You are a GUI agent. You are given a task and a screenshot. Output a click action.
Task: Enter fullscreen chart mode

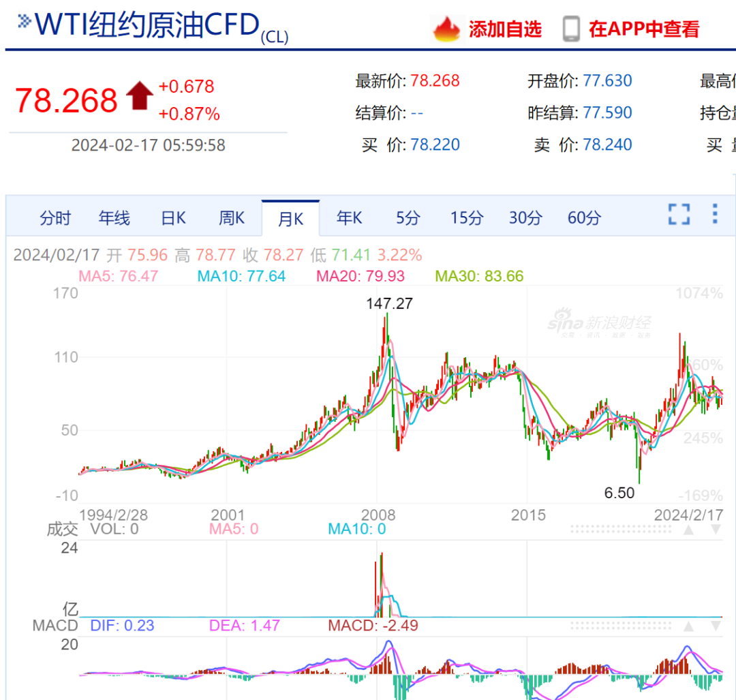coord(679,214)
